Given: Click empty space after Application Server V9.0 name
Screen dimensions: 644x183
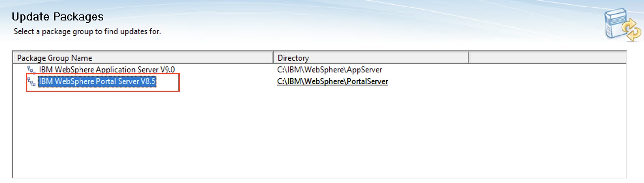Looking at the screenshot, I should pyautogui.click(x=225, y=70).
